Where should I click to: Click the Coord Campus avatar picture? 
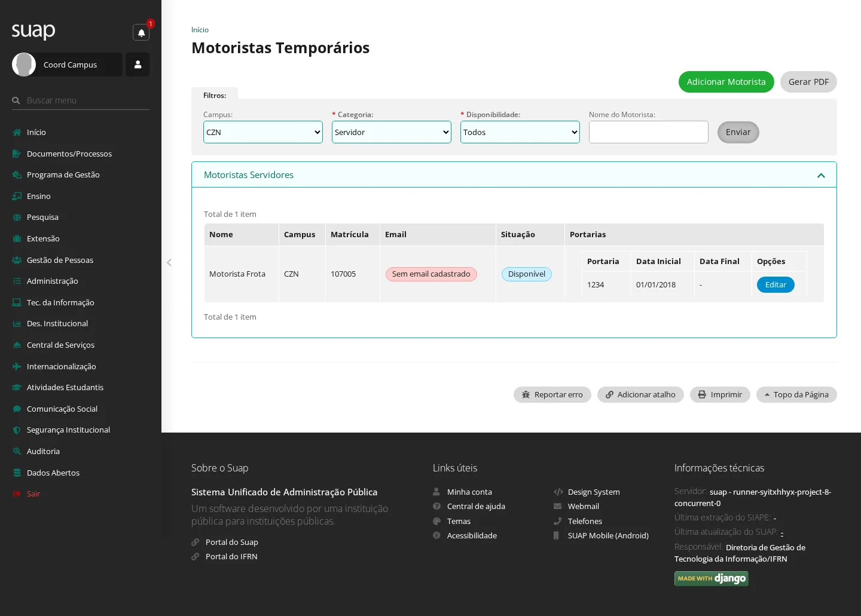(24, 65)
